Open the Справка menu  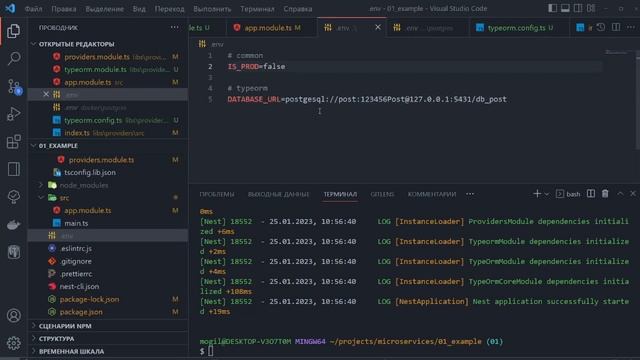pyautogui.click(x=298, y=9)
